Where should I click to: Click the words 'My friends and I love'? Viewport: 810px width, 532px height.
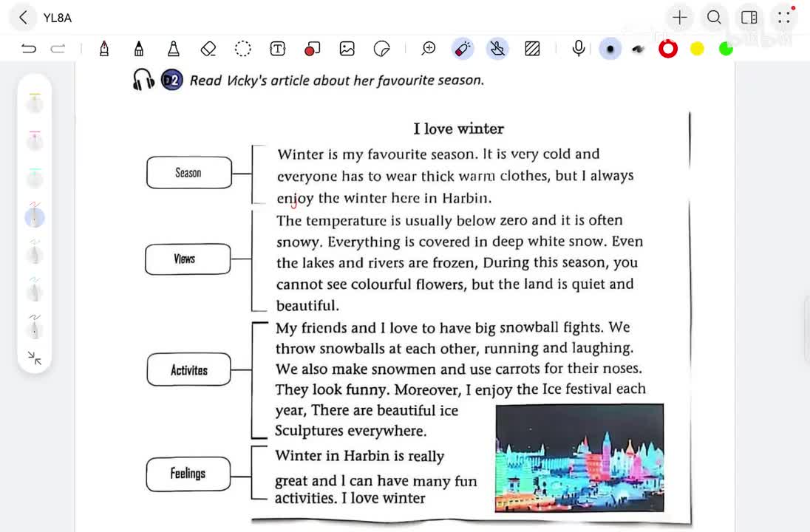click(x=346, y=328)
